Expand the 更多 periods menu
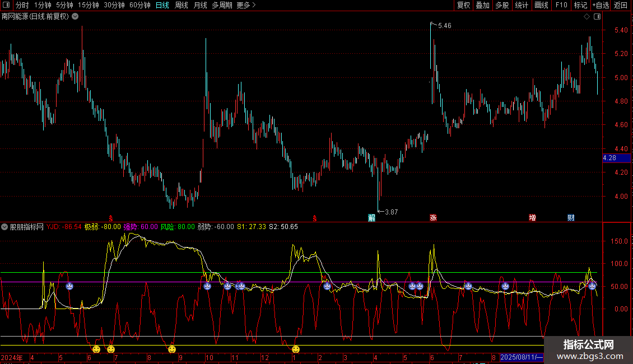The width and height of the screenshot is (633, 364). (x=246, y=5)
